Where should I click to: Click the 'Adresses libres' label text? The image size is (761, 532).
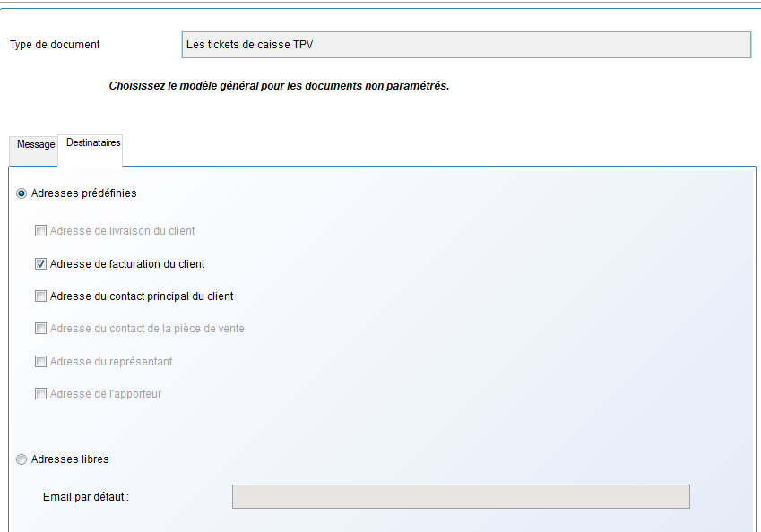pyautogui.click(x=70, y=459)
